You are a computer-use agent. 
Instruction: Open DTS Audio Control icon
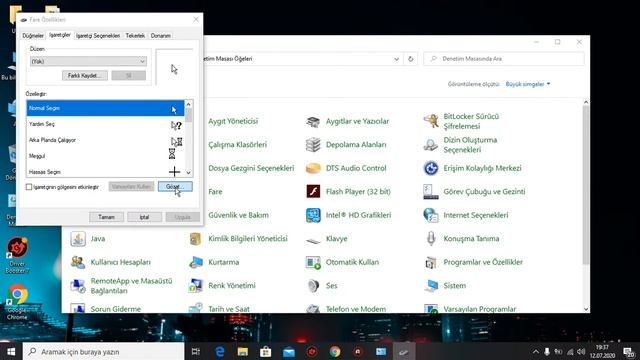click(x=313, y=168)
